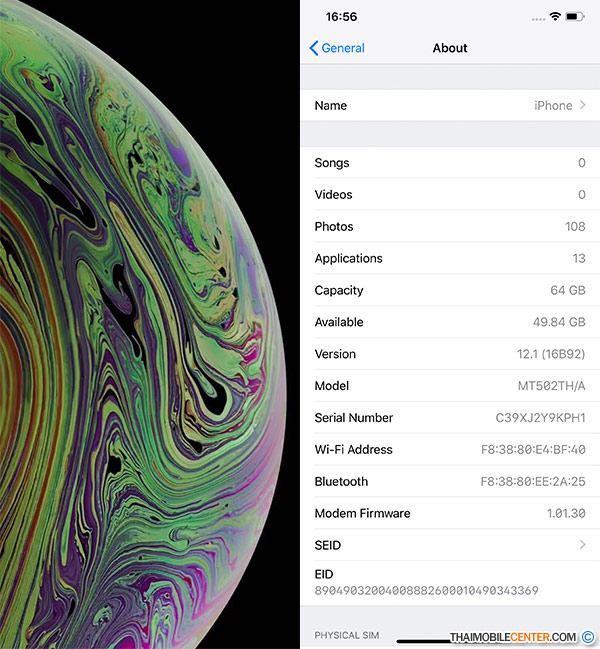600x649 pixels.
Task: Tap the Modem Firmware value 1.01.30
Action: (566, 513)
